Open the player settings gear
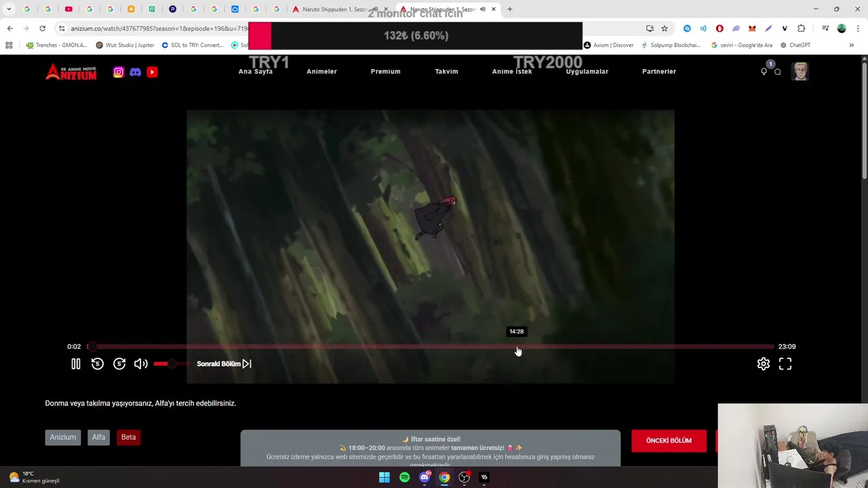The image size is (868, 488). [764, 364]
